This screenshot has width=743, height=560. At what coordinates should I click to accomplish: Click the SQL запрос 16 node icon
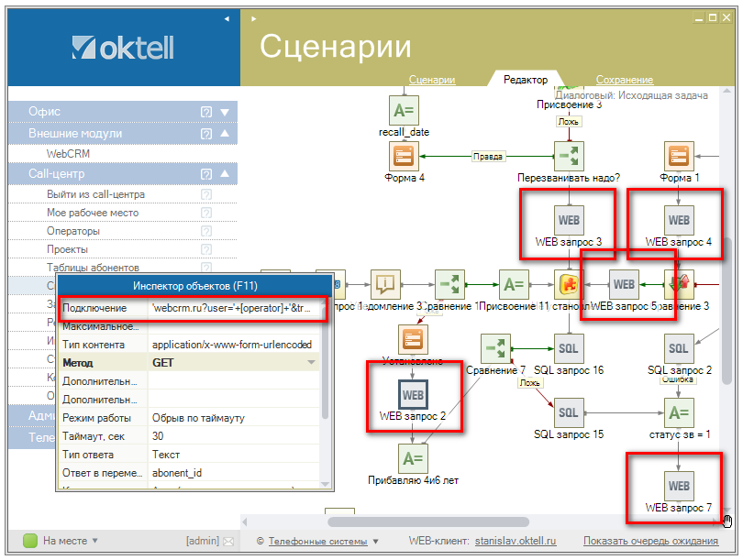tap(569, 347)
